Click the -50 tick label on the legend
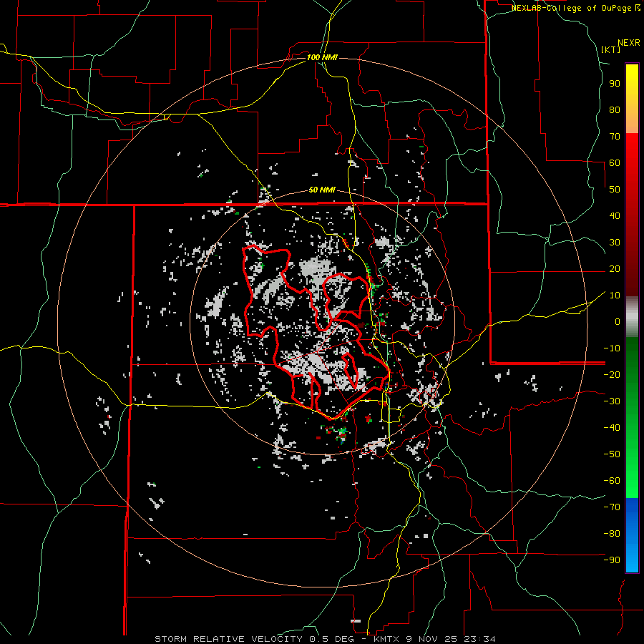 coord(612,454)
